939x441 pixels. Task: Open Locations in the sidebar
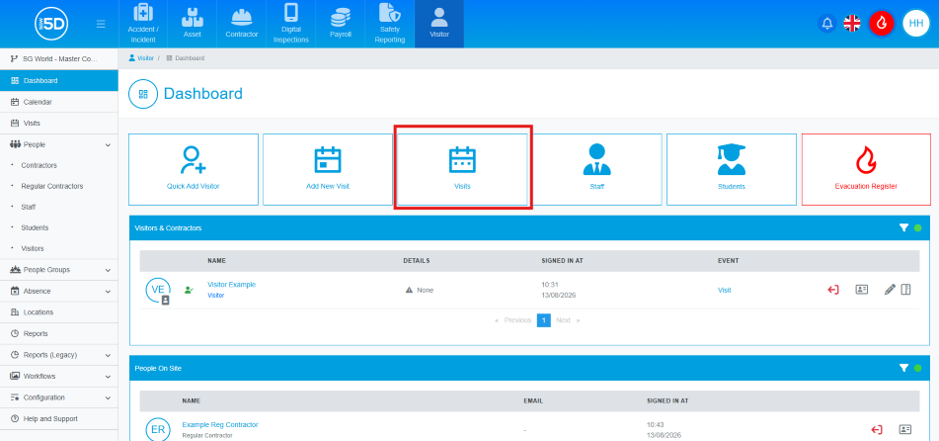59,312
